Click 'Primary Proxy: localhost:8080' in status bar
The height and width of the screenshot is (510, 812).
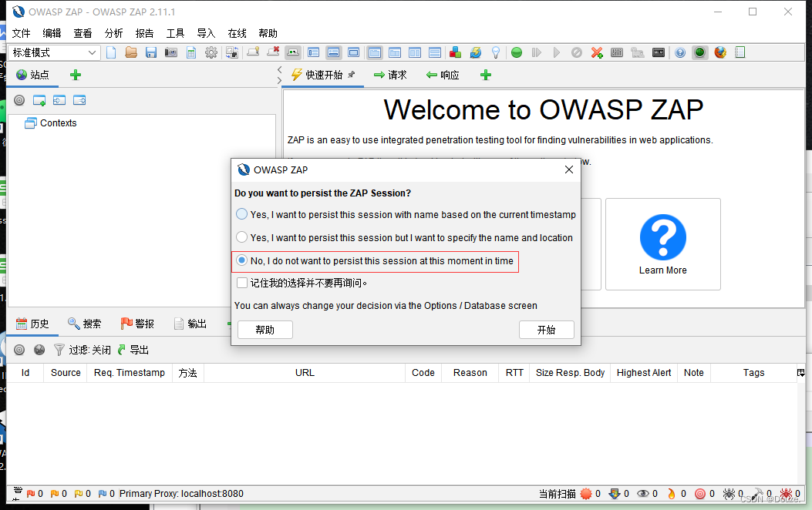pyautogui.click(x=181, y=494)
